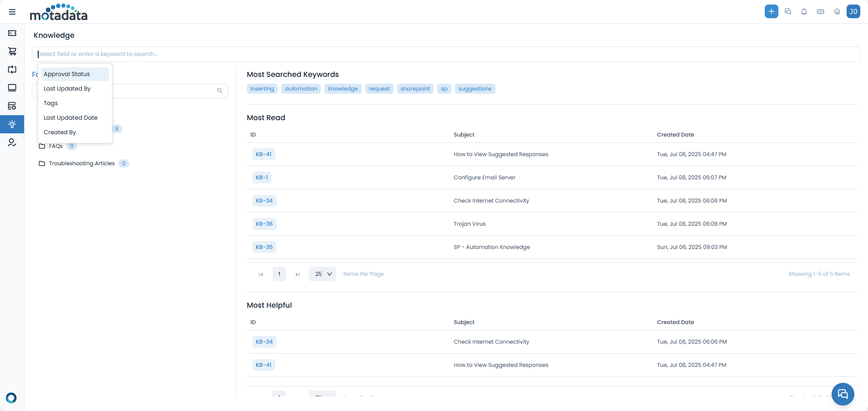
Task: Open the tickets sidebar icon
Action: point(12,33)
